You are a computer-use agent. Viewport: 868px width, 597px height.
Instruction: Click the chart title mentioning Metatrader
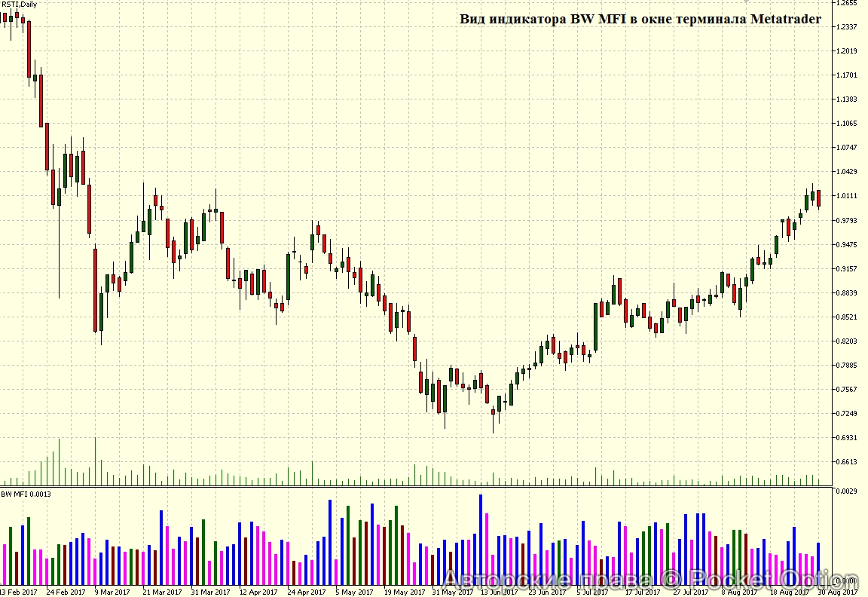(640, 20)
